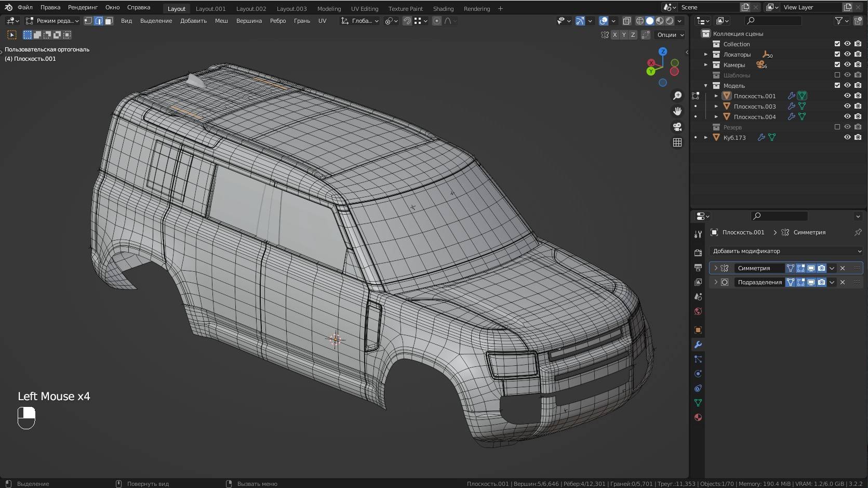Expand the Плоскость.003 outliner item
Image resolution: width=868 pixels, height=488 pixels.
click(716, 106)
